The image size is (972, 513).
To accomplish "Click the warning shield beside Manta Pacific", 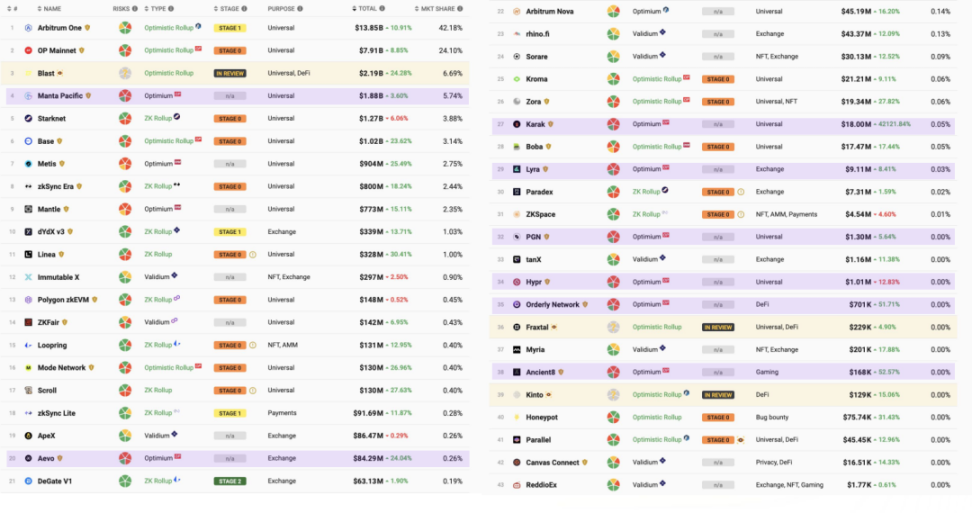I will coord(88,96).
